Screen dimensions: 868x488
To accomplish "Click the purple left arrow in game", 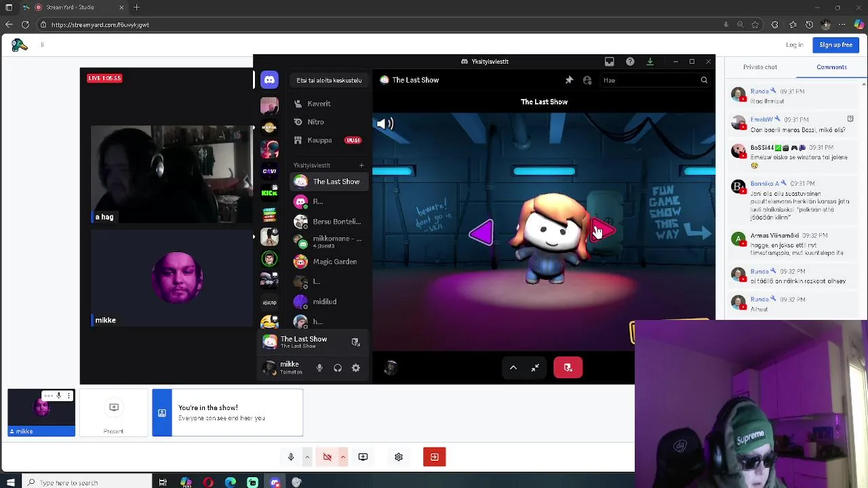I will pos(481,233).
